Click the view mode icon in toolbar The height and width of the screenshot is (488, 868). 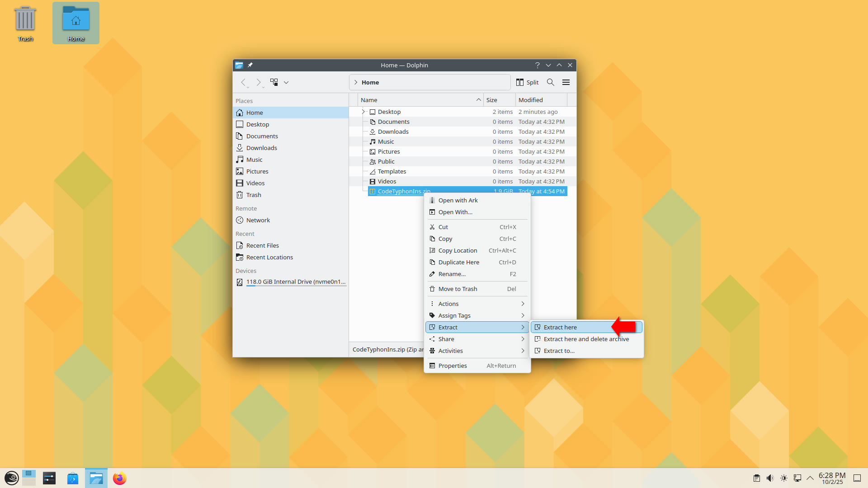pos(274,82)
